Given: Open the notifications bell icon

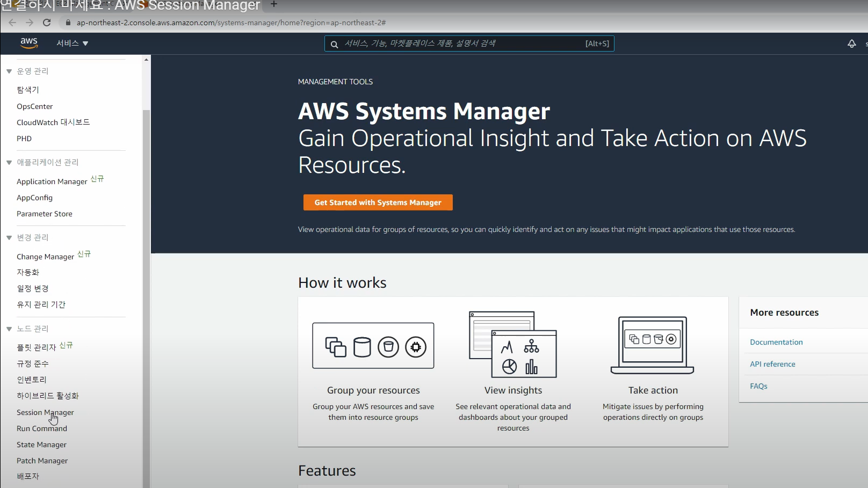Looking at the screenshot, I should [851, 43].
